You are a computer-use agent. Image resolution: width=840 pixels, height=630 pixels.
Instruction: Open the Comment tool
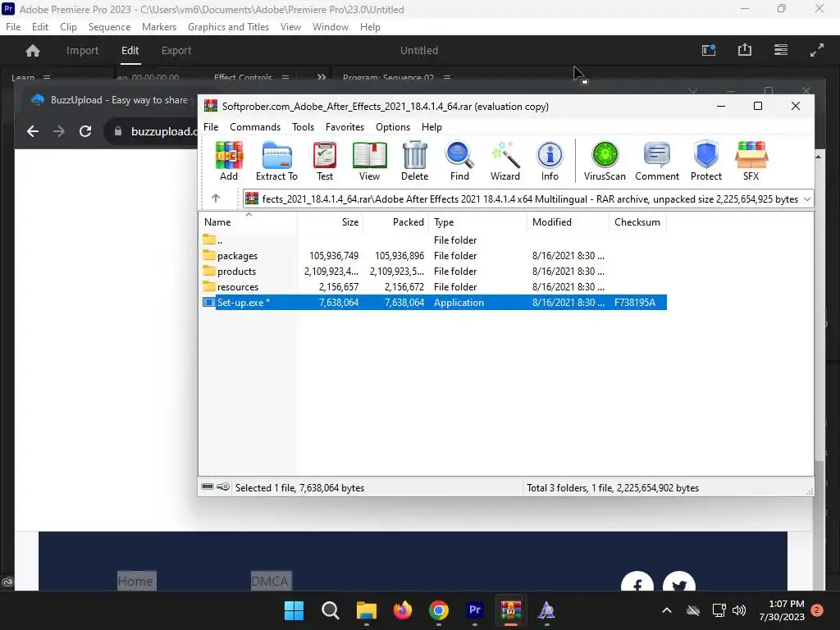click(x=657, y=161)
